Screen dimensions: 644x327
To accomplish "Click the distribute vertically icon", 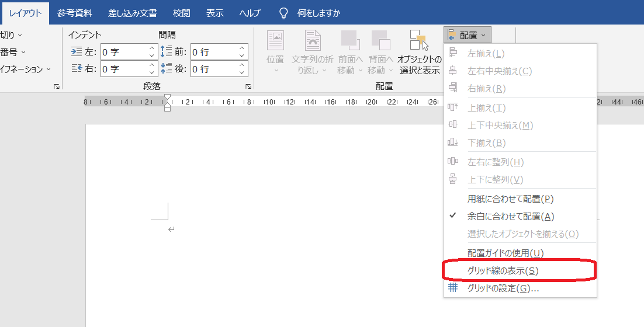I will point(452,179).
